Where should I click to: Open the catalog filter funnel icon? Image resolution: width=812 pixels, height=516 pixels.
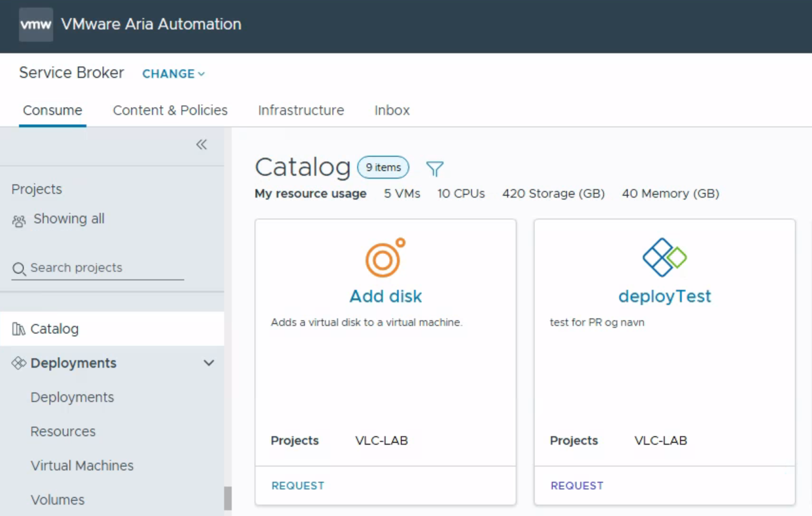click(434, 168)
